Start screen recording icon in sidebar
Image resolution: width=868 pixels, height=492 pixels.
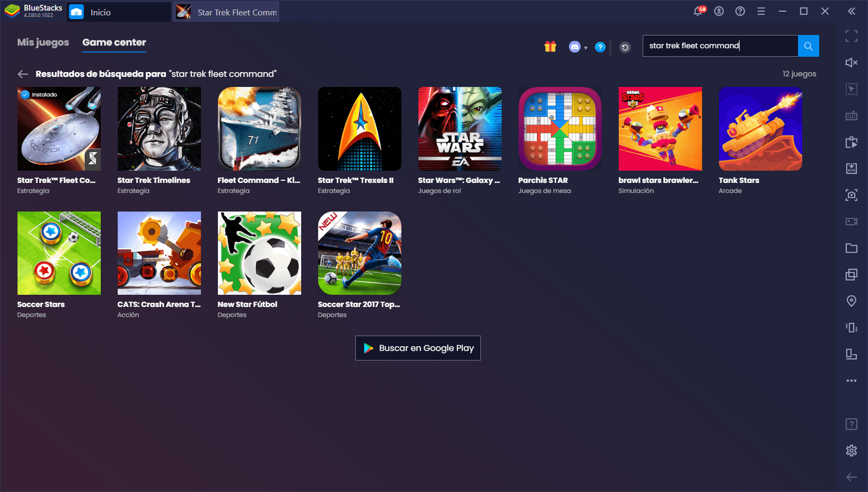click(x=852, y=222)
